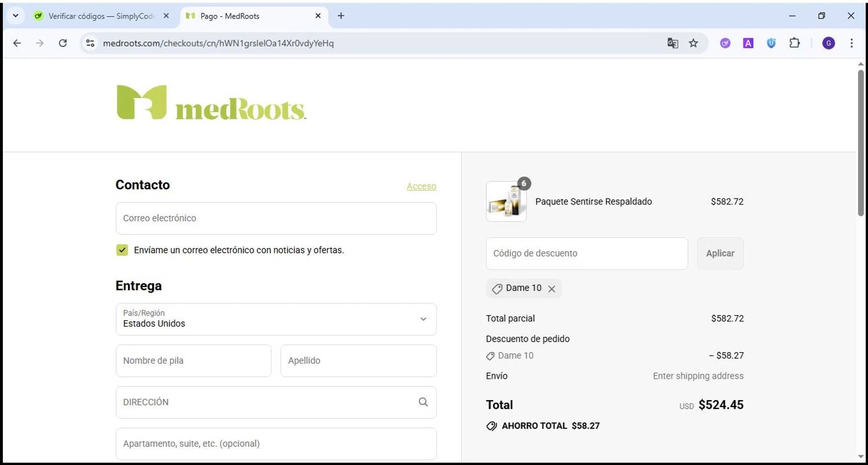Image resolution: width=868 pixels, height=465 pixels.
Task: Go back to the previous page
Action: pyautogui.click(x=17, y=43)
